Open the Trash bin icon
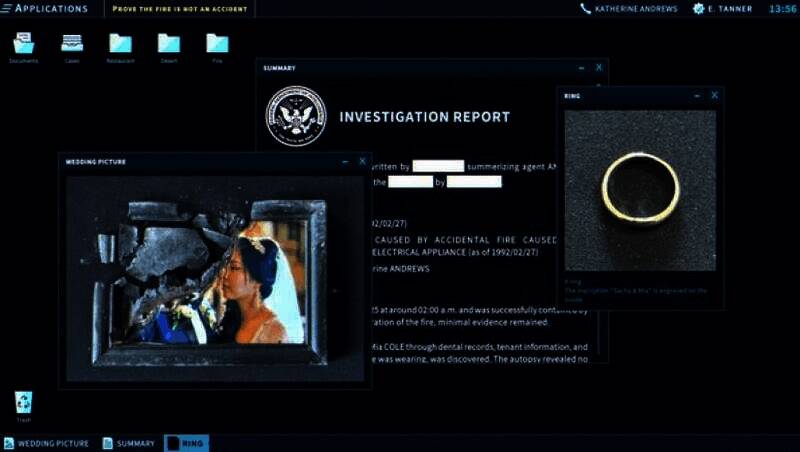Image resolution: width=800 pixels, height=452 pixels. (x=23, y=402)
